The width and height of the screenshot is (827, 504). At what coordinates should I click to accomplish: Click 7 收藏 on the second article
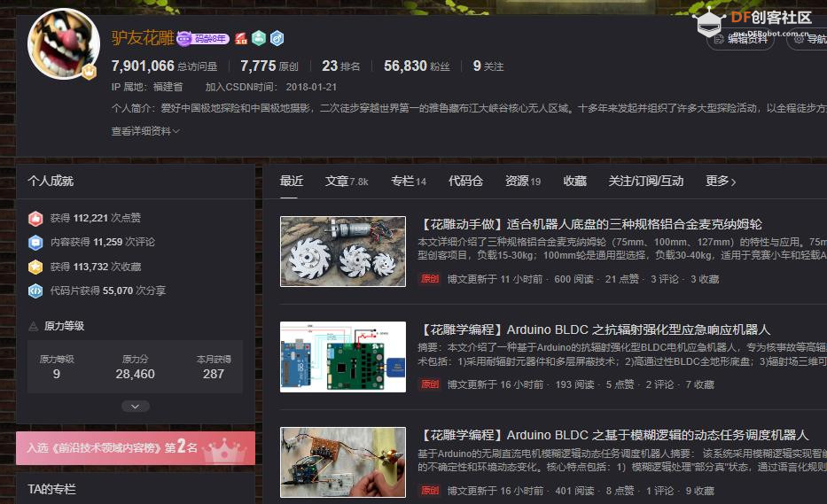[700, 384]
